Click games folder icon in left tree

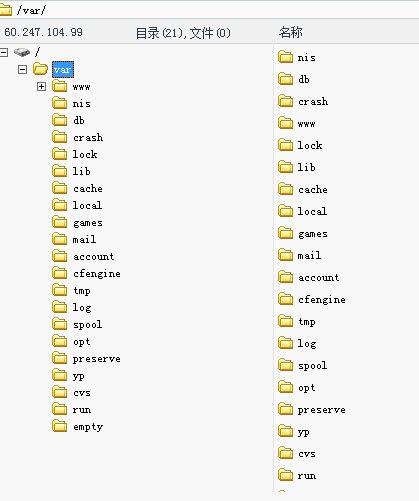coord(60,222)
